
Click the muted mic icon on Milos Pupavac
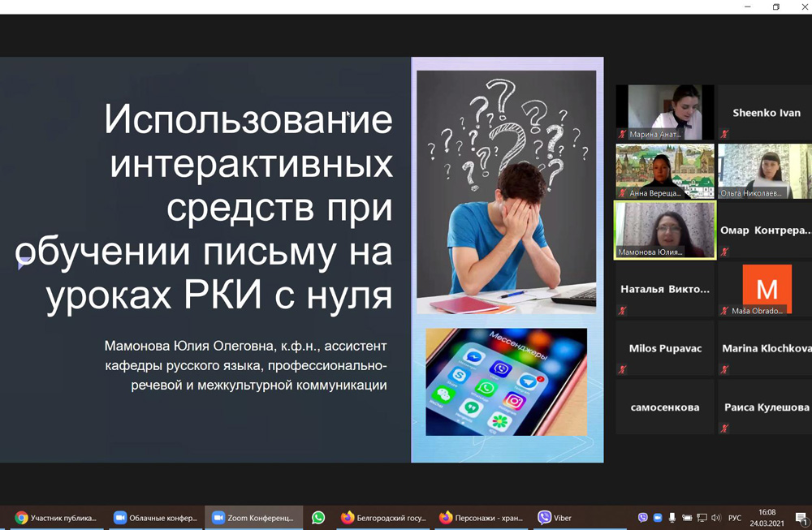pos(623,369)
